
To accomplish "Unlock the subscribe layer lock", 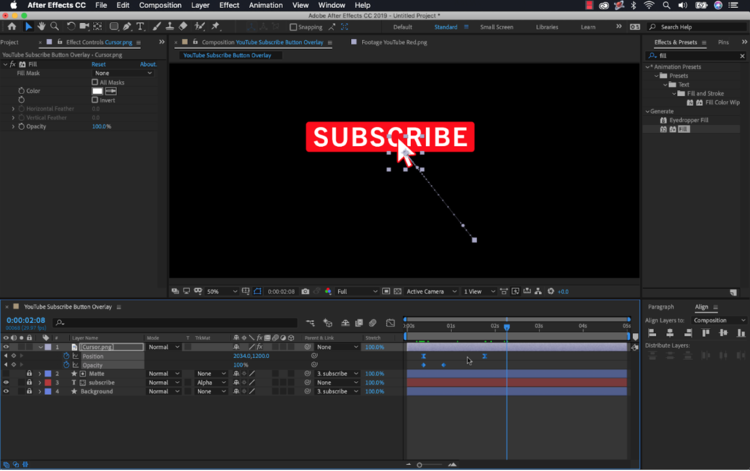I will 29,383.
